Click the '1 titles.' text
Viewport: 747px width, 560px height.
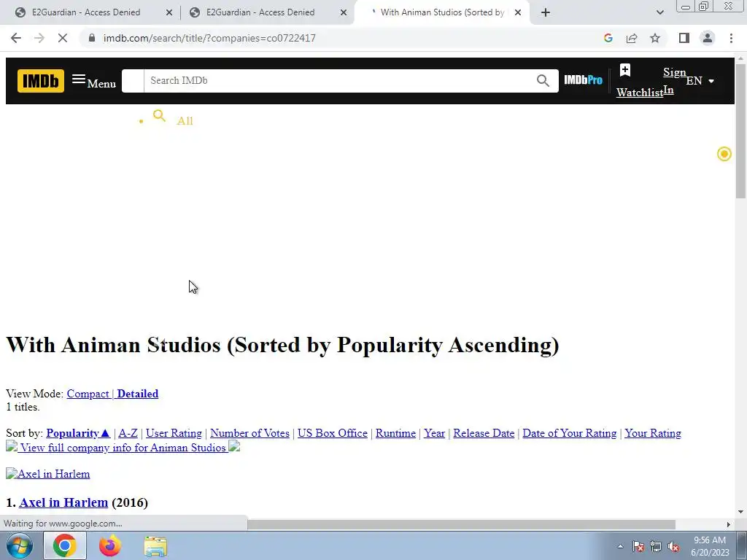(23, 407)
